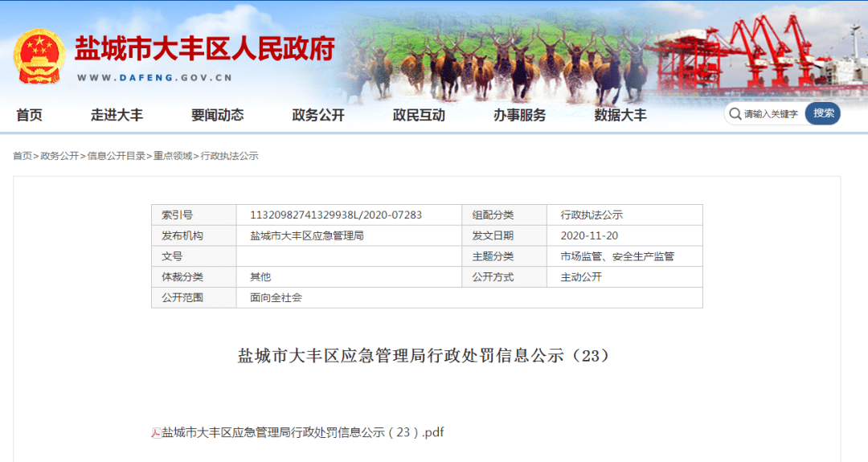The height and width of the screenshot is (462, 868).
Task: Click the magnifier icon in search box
Action: tap(735, 114)
